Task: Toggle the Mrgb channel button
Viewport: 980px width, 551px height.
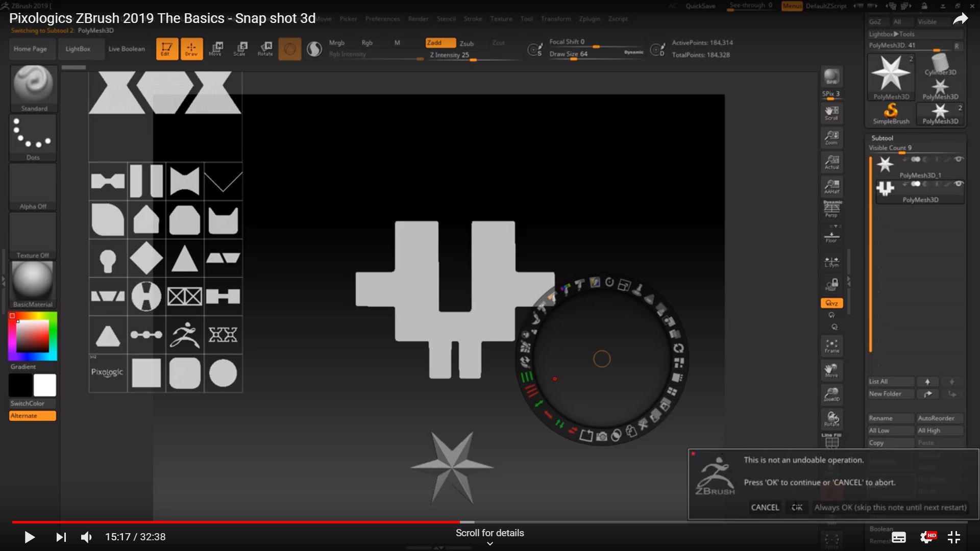Action: (337, 43)
